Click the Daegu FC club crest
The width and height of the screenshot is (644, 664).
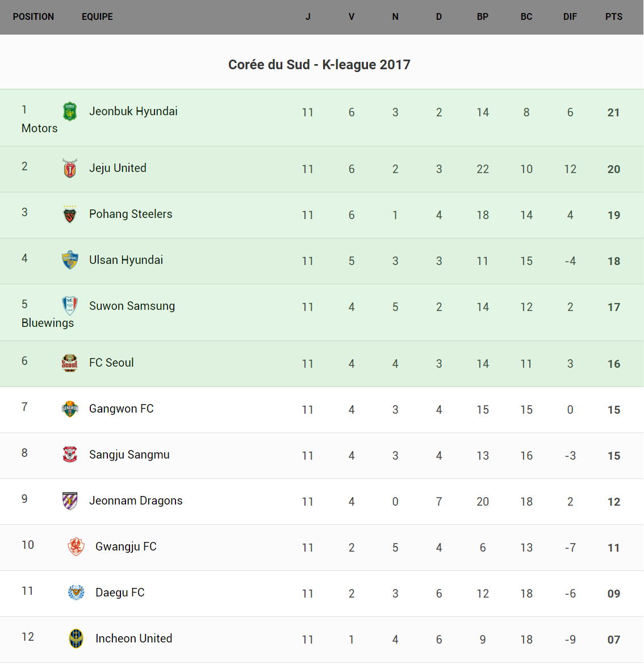point(76,592)
